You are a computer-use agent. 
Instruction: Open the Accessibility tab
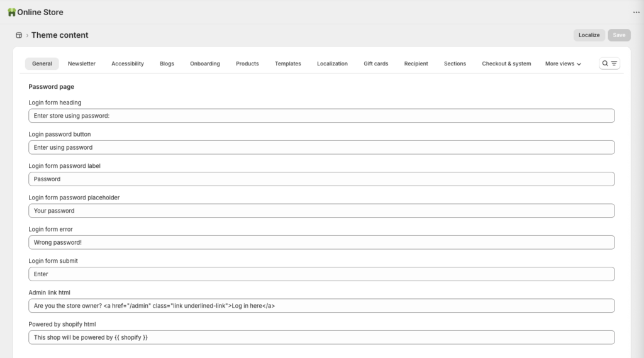(x=128, y=64)
